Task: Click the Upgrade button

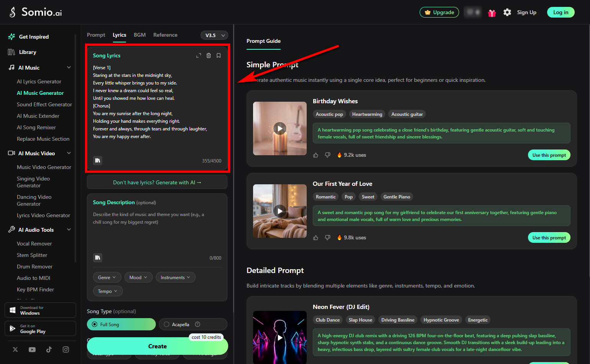Action: point(439,12)
